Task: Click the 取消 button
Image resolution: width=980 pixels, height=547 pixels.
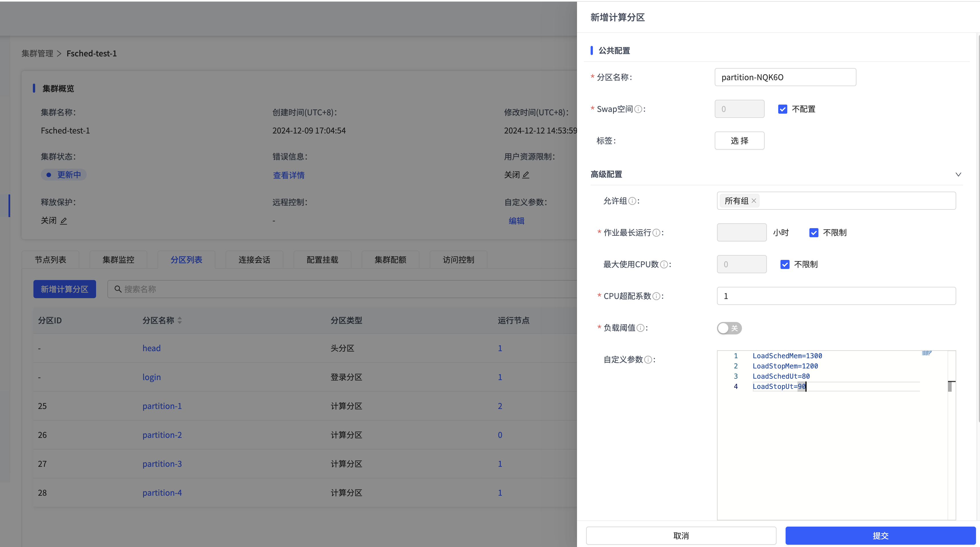Action: point(681,536)
